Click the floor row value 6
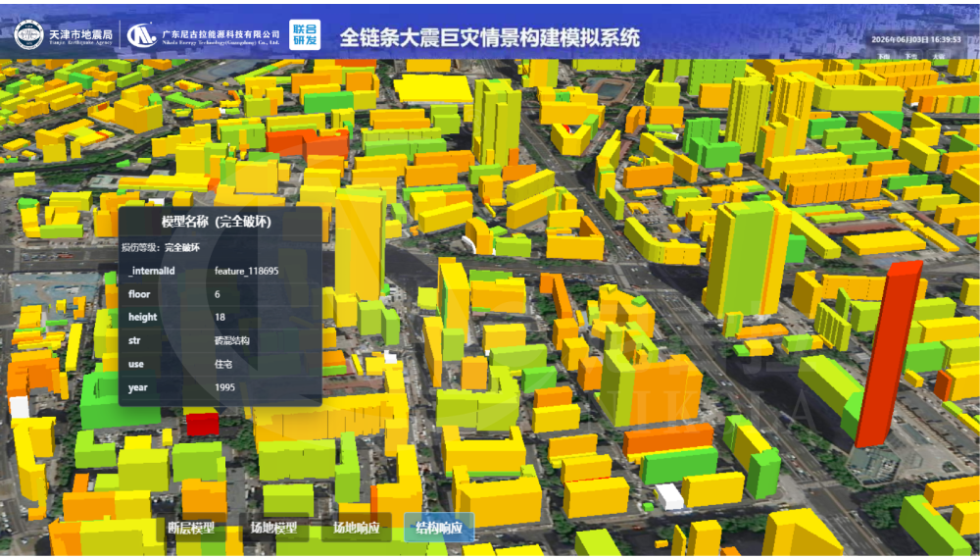Viewport: 980px width, 559px height. point(218,294)
